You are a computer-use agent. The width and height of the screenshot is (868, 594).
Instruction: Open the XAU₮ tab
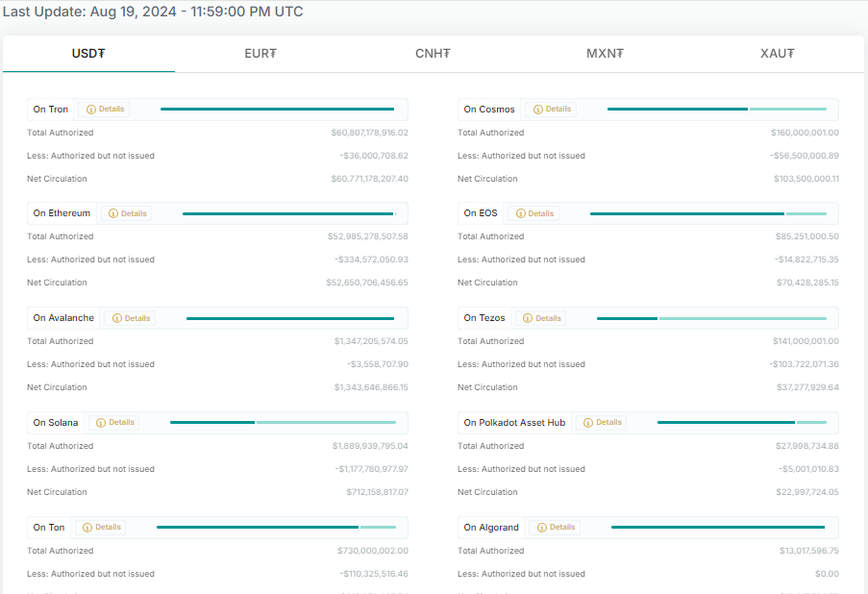[x=777, y=54]
